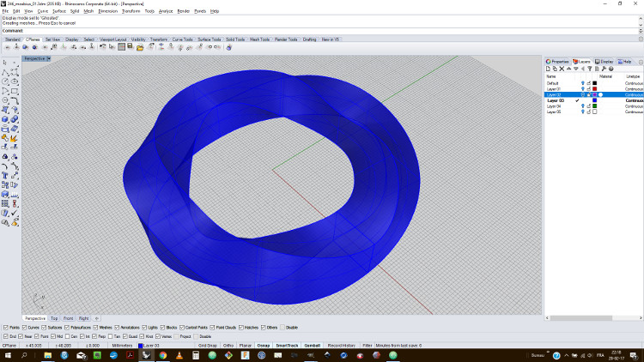Open the Millimeters units field in status bar
Viewport: 644px width, 362px height.
point(122,346)
